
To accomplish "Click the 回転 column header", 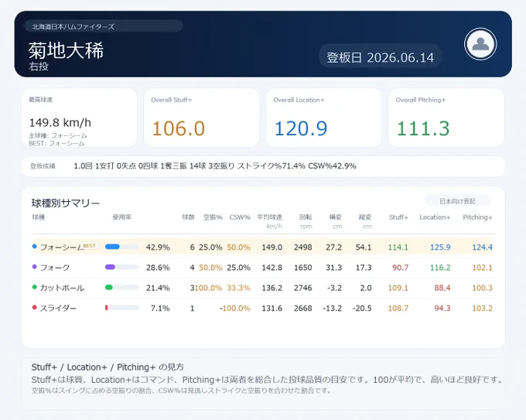I will point(306,217).
